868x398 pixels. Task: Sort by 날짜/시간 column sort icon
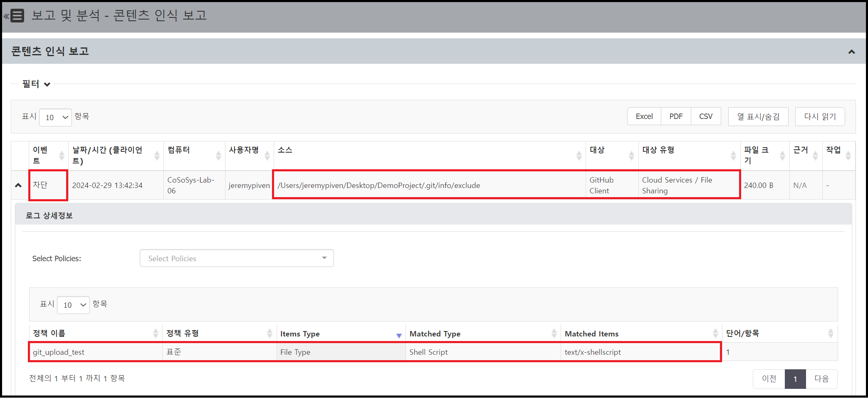point(157,156)
